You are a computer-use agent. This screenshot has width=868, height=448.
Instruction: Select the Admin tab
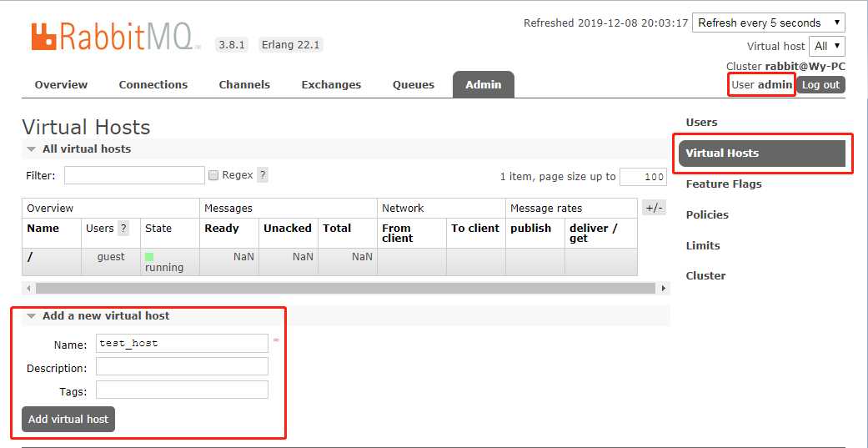point(484,85)
